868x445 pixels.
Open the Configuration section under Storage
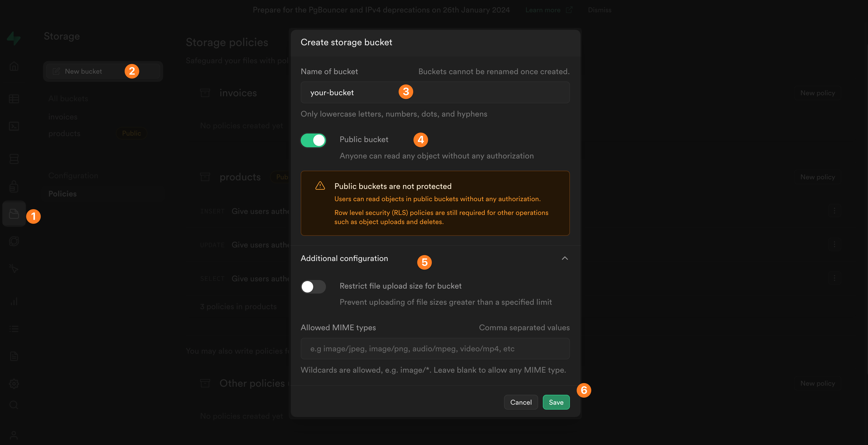[x=73, y=175]
